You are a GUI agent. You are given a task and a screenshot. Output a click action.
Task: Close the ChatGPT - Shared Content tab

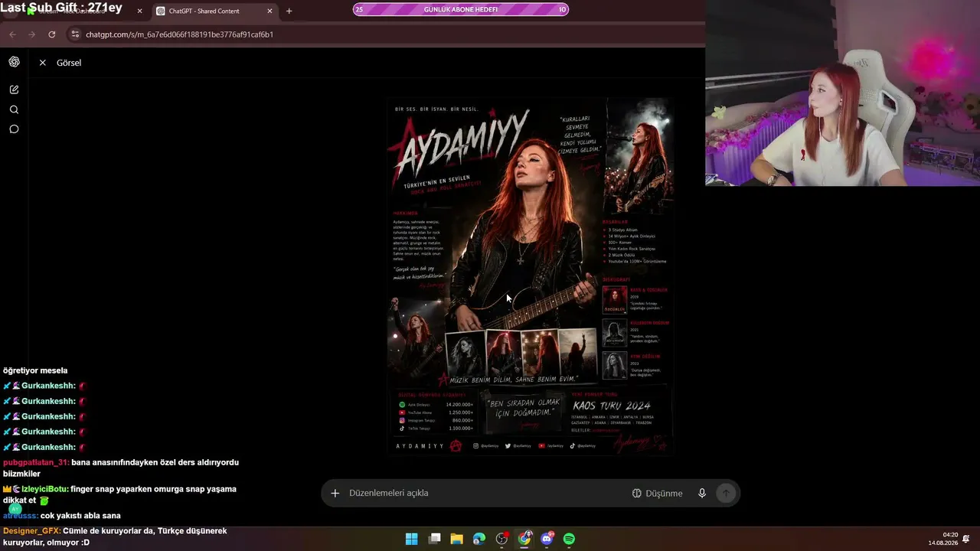coord(269,11)
